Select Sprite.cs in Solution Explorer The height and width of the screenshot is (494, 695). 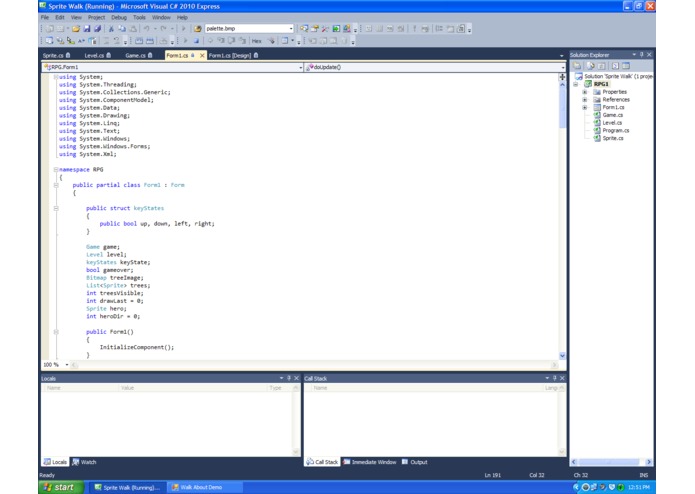613,138
